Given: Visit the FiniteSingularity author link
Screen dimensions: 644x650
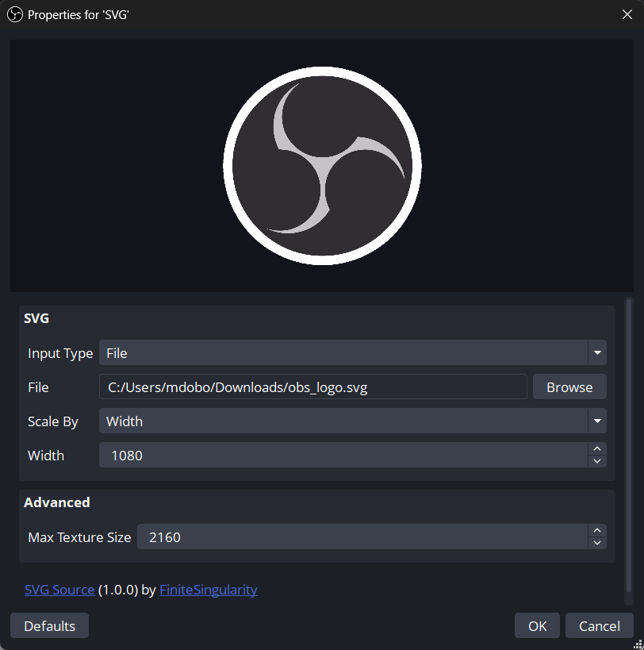Looking at the screenshot, I should (208, 590).
